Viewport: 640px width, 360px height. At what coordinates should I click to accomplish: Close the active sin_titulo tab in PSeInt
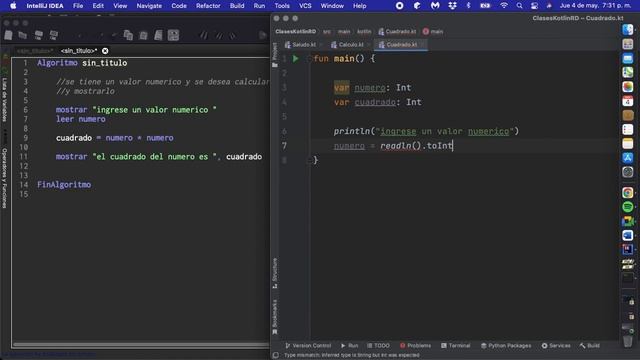[x=105, y=51]
